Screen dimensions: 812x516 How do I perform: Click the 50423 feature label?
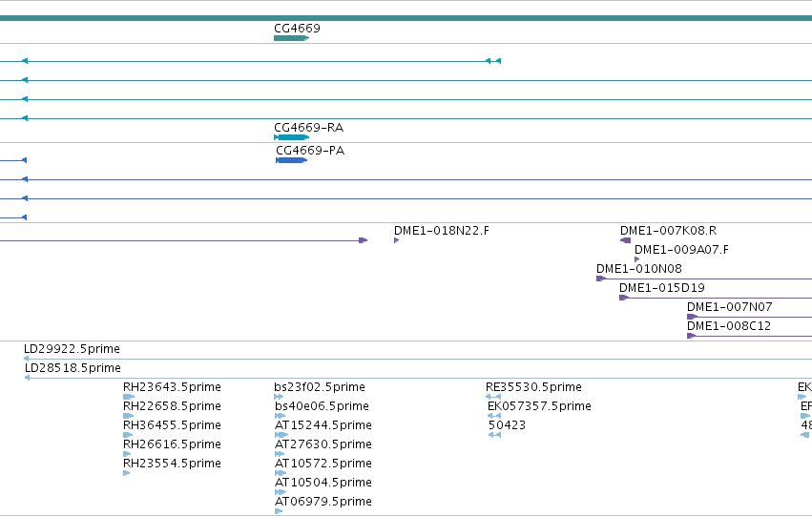507,425
